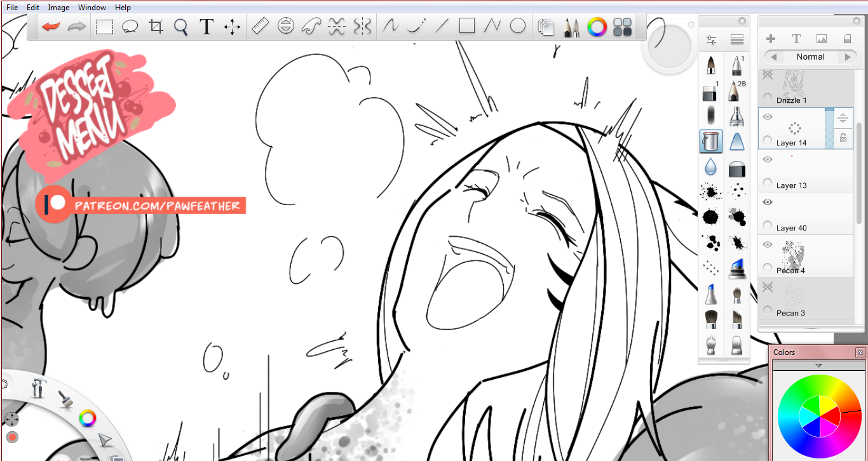Screen dimensions: 868x461
Task: Click the radio circle on Layer 13
Action: [x=768, y=184]
